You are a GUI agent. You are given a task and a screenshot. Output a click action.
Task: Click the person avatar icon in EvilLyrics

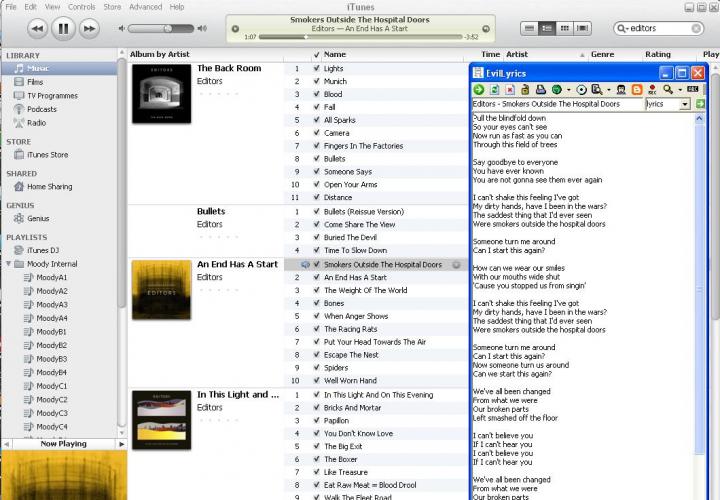pyautogui.click(x=621, y=90)
